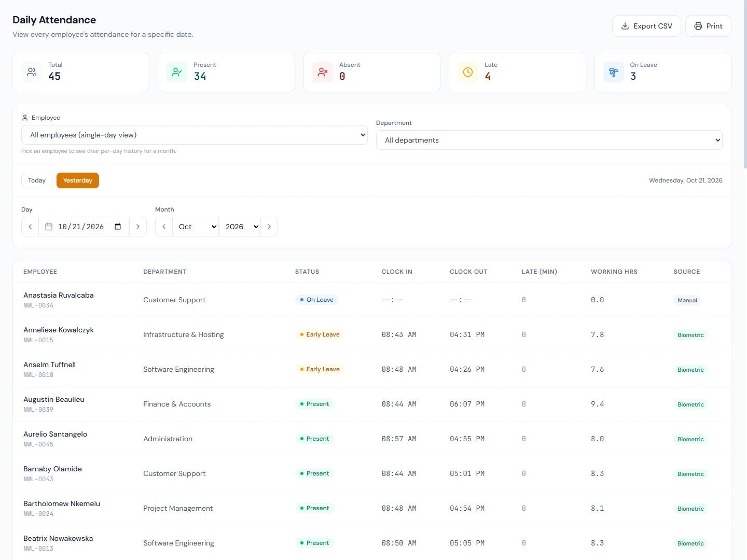The width and height of the screenshot is (747, 560).
Task: Click Early Leave badge for Anselm Tuffnell
Action: (x=320, y=369)
